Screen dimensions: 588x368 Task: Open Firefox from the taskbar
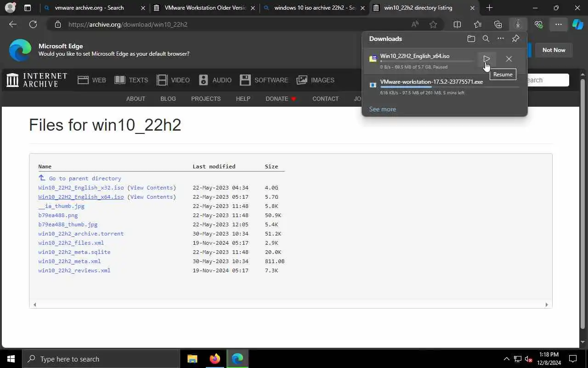(215, 359)
